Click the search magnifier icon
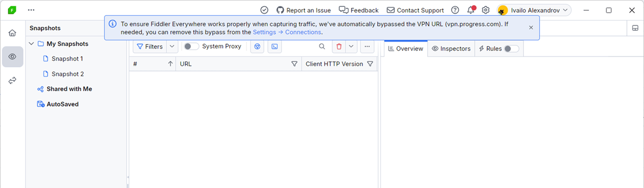Screen dimensions: 644x188 click(x=322, y=46)
